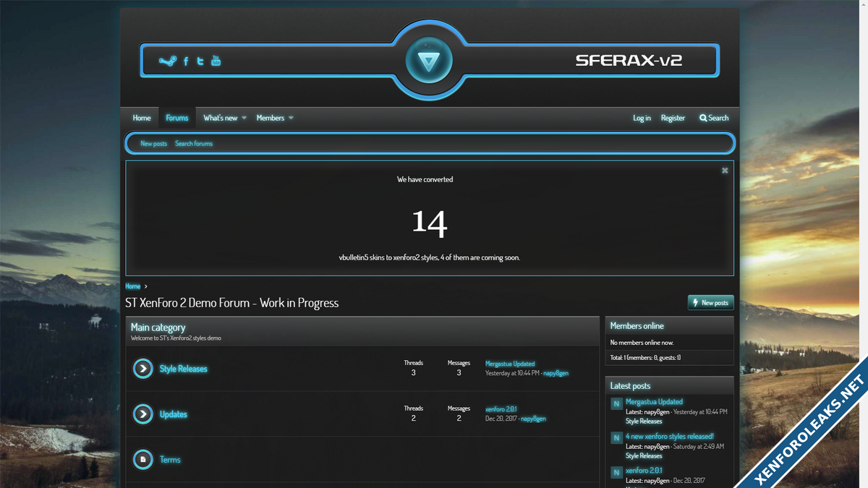The height and width of the screenshot is (488, 868).
Task: Click the Terms page document icon
Action: tap(143, 460)
